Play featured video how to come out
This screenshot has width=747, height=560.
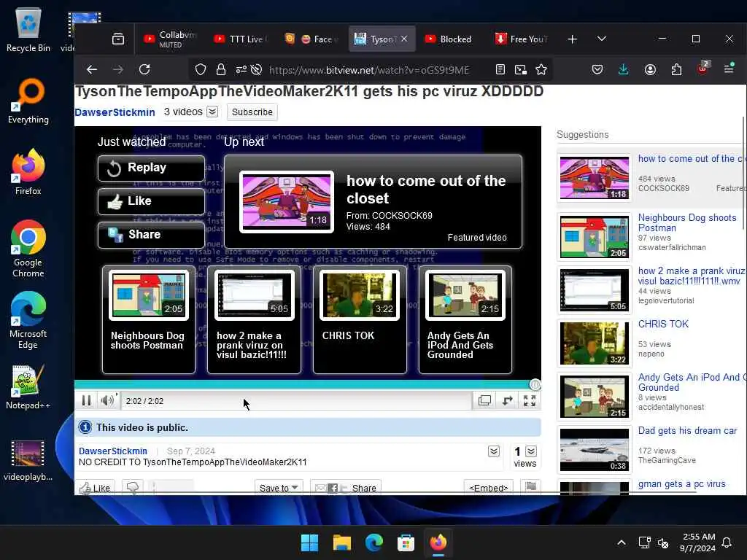(x=373, y=201)
